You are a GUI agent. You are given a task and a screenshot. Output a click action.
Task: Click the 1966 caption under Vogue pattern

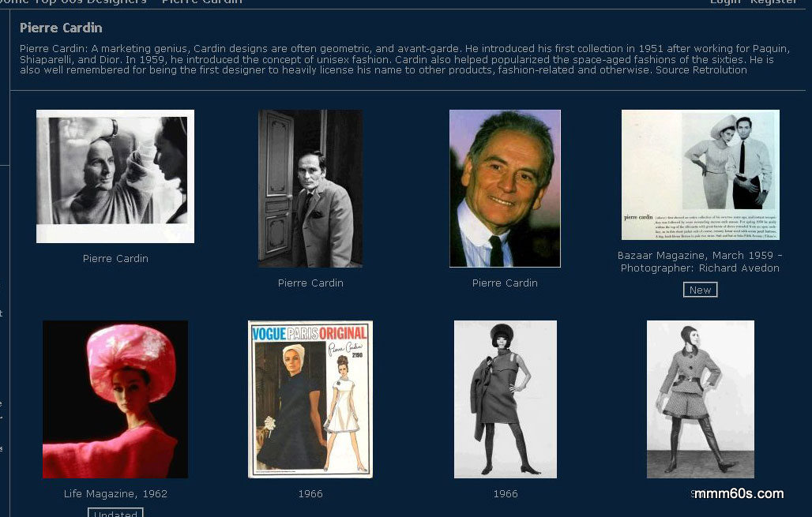[x=310, y=493]
